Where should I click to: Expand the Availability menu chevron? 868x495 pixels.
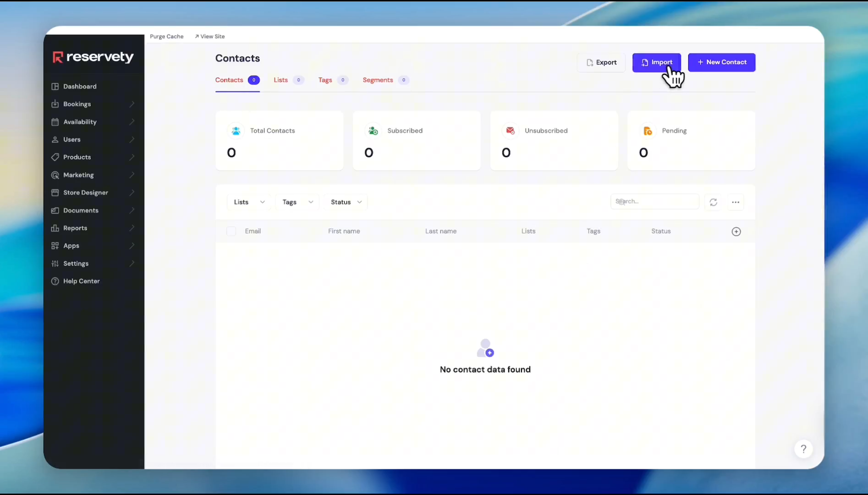132,122
